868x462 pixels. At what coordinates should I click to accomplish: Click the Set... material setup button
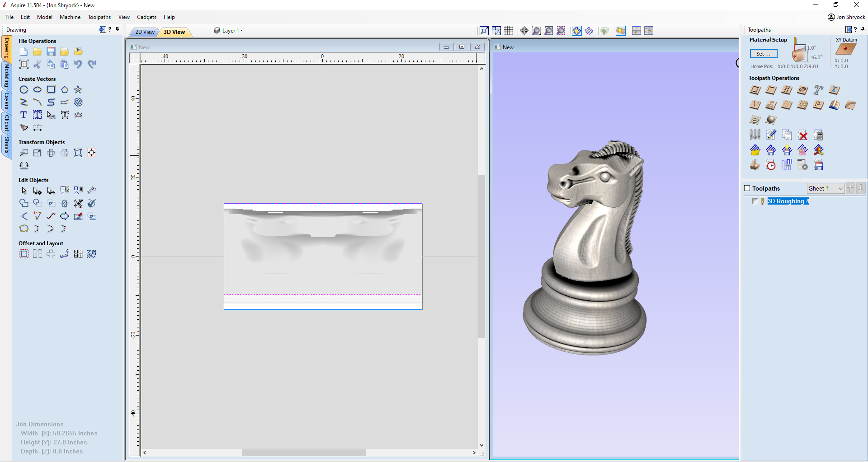point(764,54)
